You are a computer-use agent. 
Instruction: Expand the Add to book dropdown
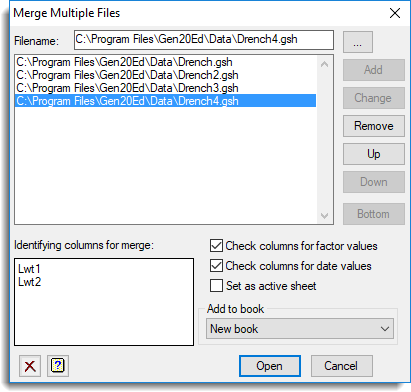(x=300, y=329)
